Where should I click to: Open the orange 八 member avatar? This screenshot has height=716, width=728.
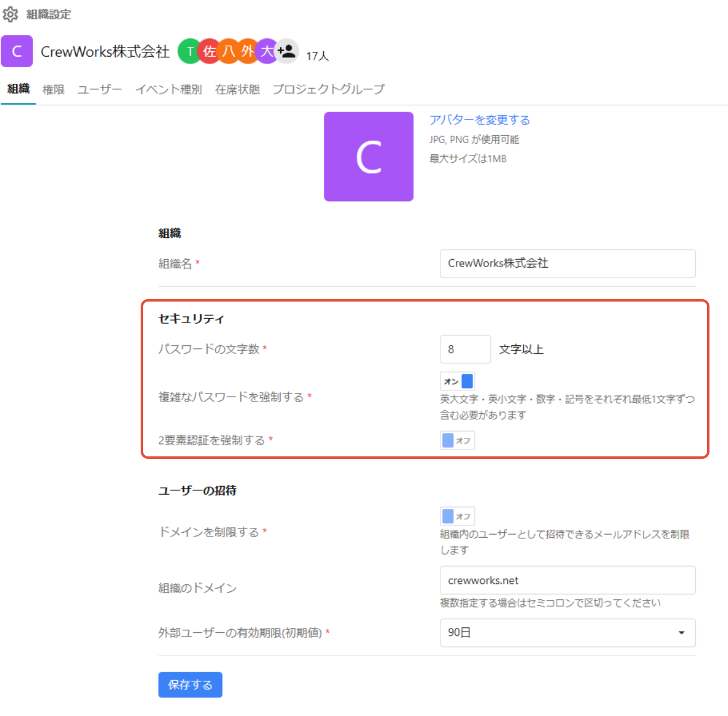[228, 51]
